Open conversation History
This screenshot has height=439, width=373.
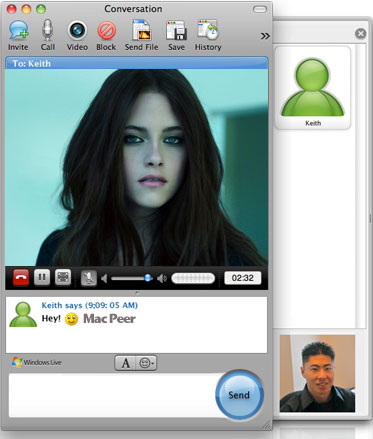208,35
